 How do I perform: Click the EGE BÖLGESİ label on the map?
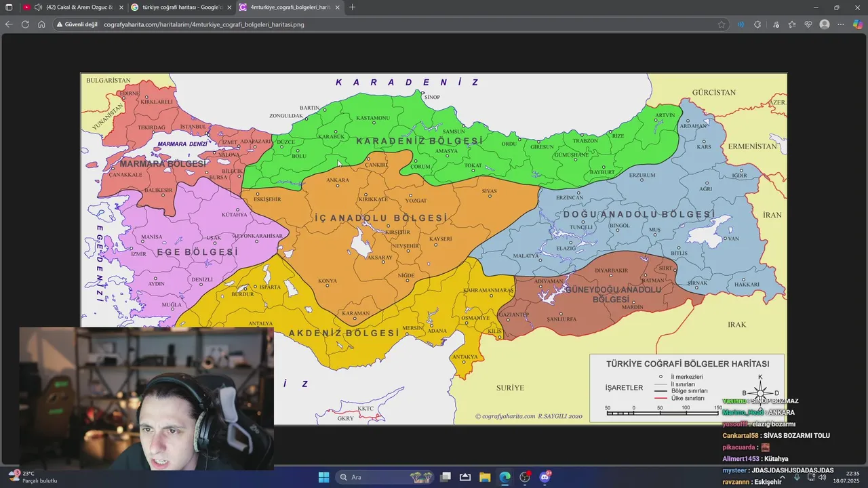[x=197, y=252]
